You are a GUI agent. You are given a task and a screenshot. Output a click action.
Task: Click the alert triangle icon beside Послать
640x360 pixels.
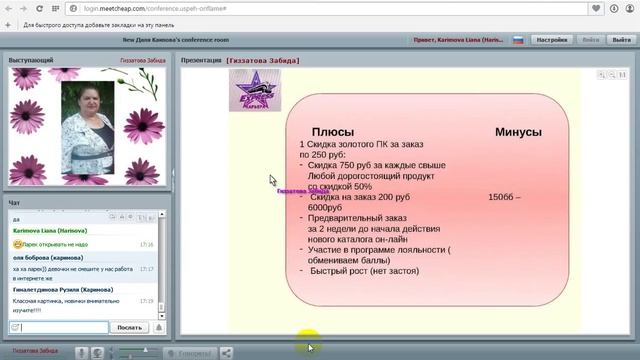tap(159, 327)
